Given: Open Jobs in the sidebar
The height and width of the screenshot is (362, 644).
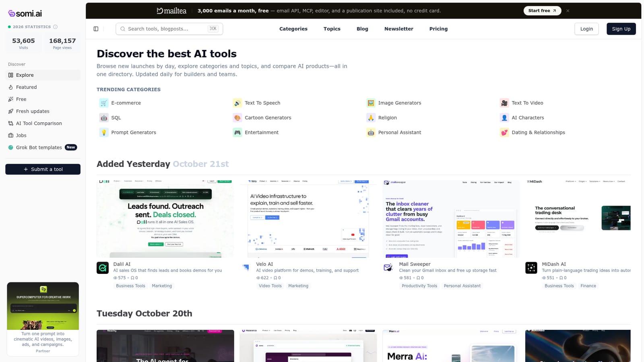Looking at the screenshot, I should point(43,136).
